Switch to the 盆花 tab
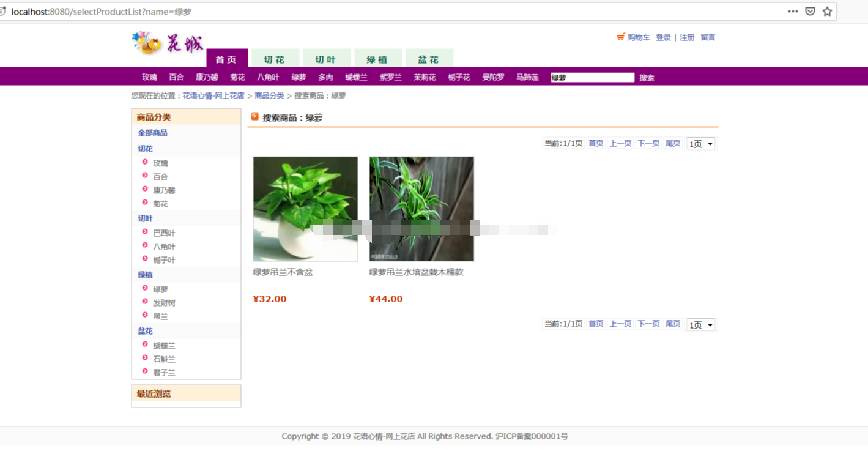 click(429, 59)
